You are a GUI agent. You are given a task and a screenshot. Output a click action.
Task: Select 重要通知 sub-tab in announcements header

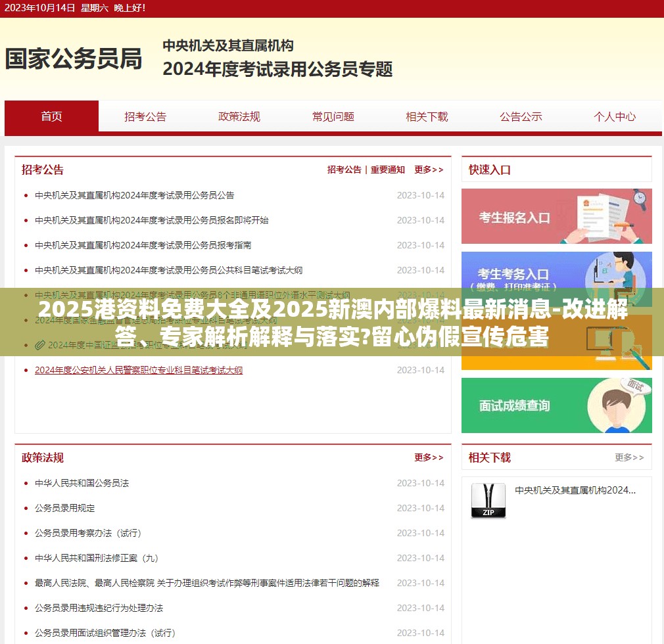point(388,170)
